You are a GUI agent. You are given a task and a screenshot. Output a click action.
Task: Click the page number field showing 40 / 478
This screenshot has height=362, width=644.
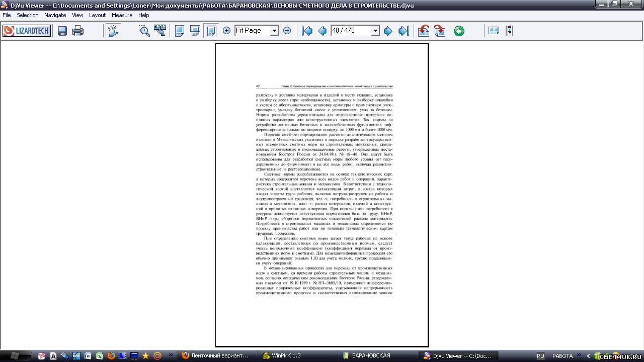351,31
